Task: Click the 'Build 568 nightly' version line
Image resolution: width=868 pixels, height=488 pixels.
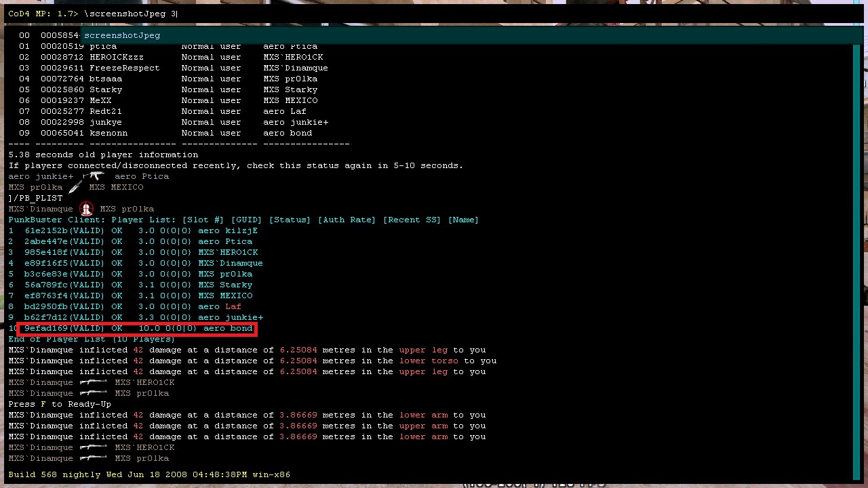Action: click(x=149, y=474)
